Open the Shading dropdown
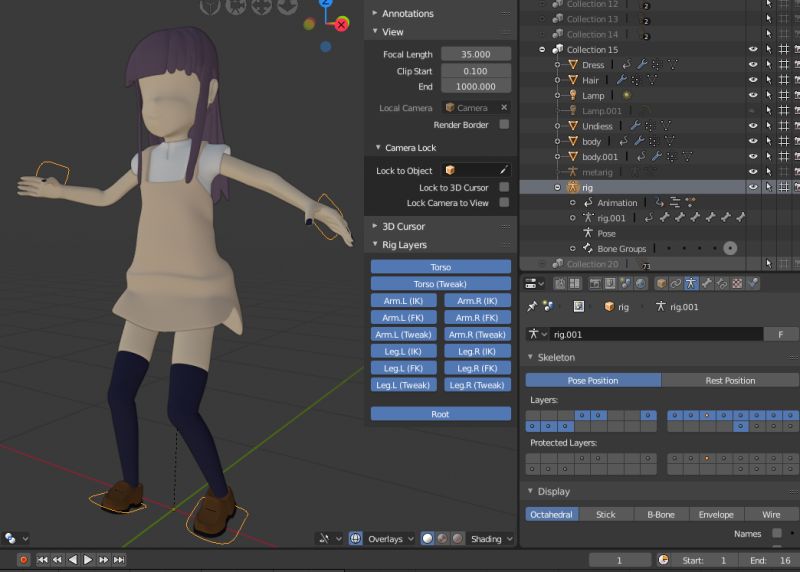 pos(492,539)
